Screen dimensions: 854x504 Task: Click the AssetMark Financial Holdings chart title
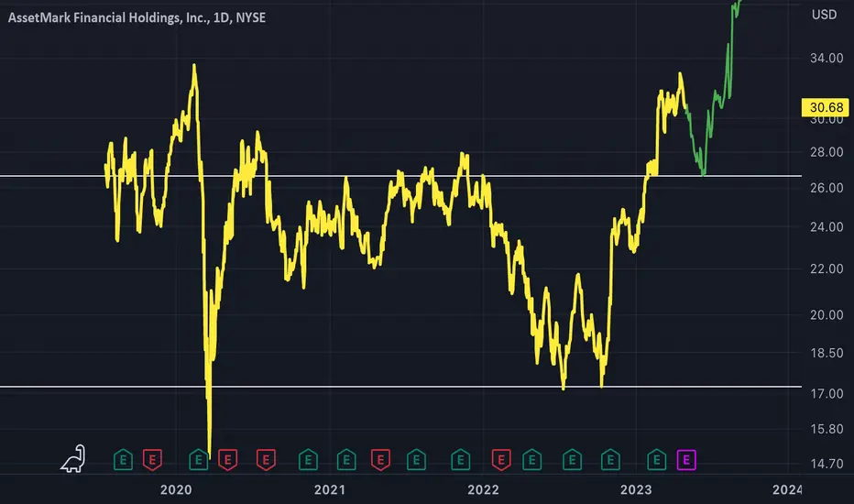pyautogui.click(x=137, y=17)
